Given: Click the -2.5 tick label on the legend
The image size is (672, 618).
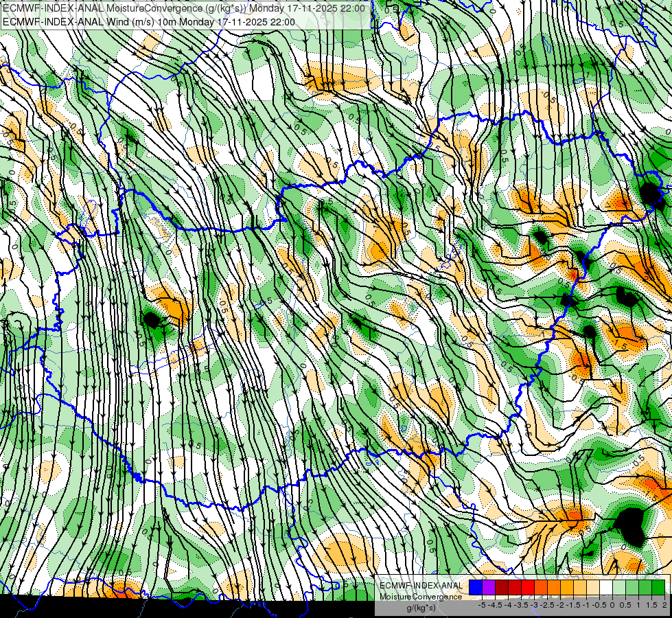Looking at the screenshot, I should [x=547, y=605].
